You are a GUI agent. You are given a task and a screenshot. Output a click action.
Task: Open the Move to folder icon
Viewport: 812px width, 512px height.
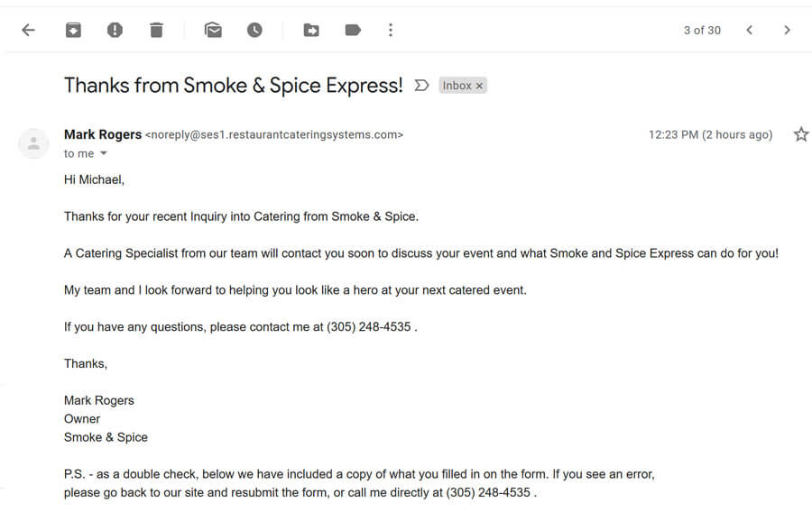coord(311,30)
